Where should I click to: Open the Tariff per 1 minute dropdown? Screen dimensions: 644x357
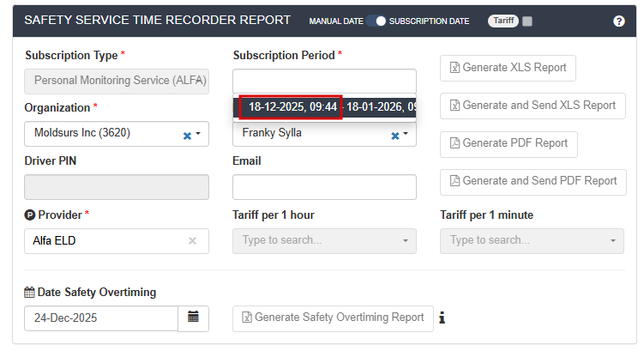click(x=532, y=241)
